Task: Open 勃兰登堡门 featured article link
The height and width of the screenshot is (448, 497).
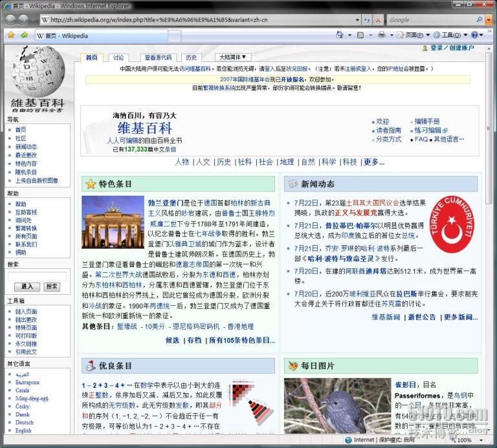Action: 166,202
